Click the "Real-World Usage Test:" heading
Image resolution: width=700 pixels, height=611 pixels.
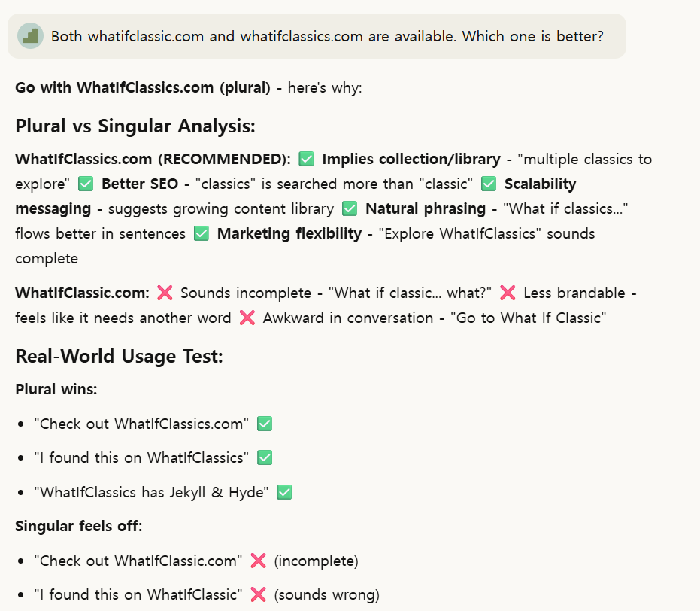(119, 356)
